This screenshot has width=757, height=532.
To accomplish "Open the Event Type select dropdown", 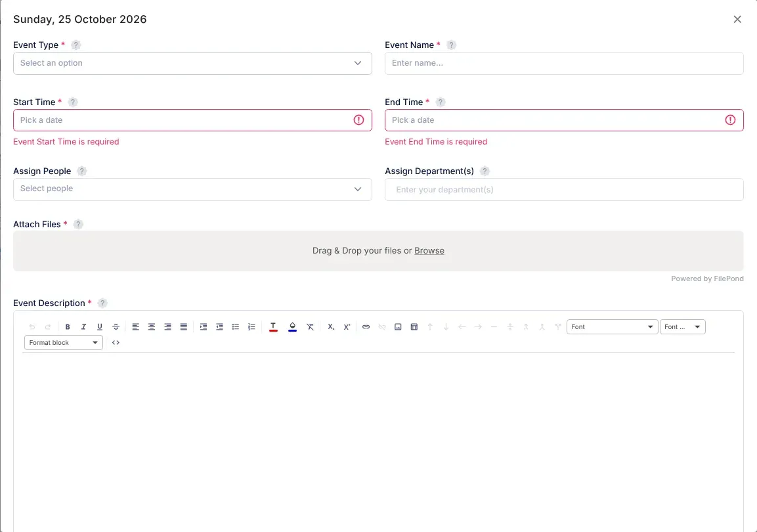I will point(192,63).
